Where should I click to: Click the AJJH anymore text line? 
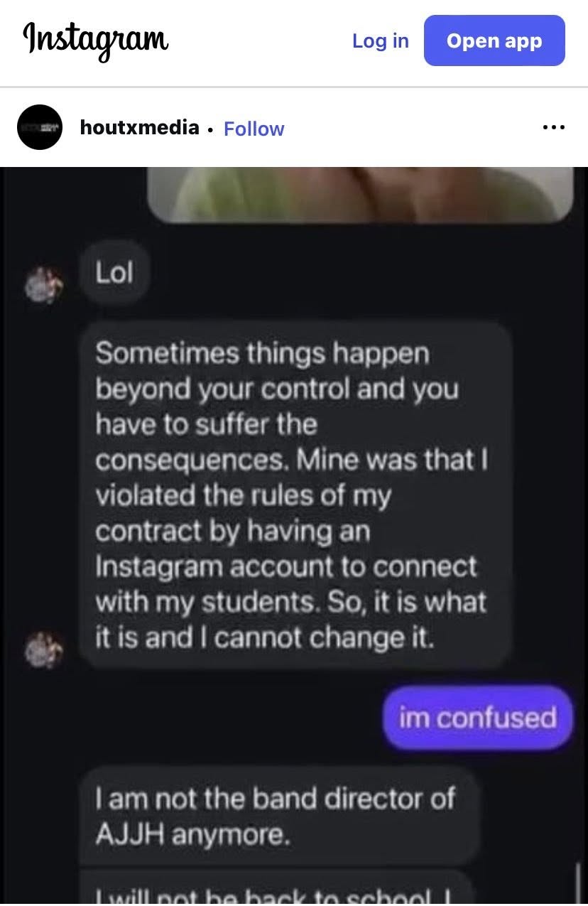click(x=192, y=836)
